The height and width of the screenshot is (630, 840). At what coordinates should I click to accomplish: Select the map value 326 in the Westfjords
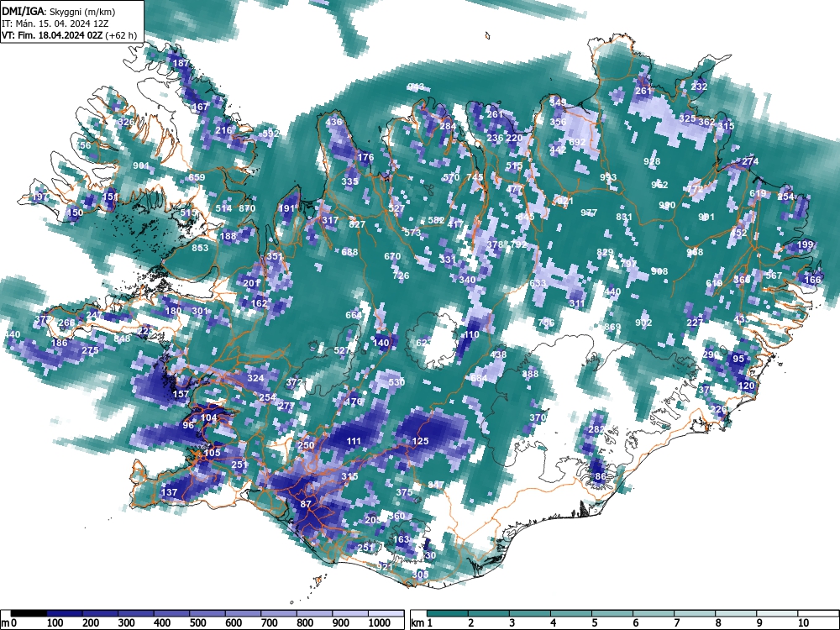[x=126, y=122]
